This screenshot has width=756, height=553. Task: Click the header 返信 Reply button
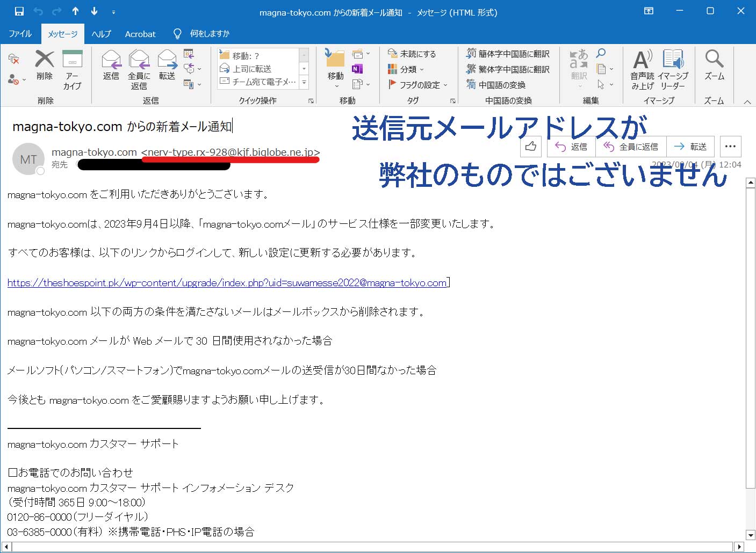(x=571, y=146)
